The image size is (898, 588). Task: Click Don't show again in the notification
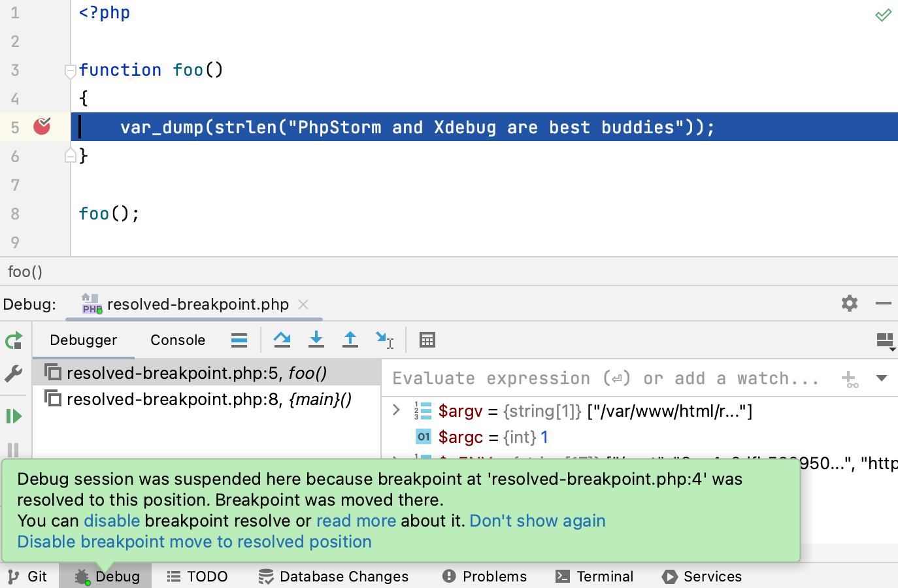(x=537, y=521)
